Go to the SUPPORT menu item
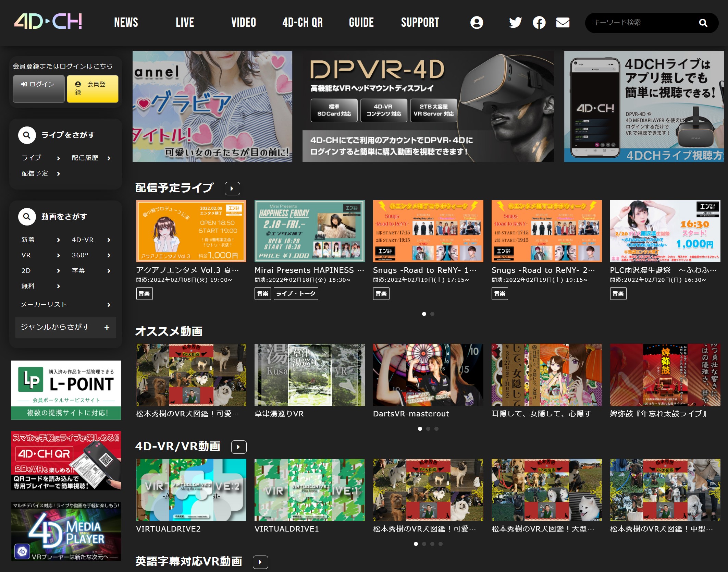Image resolution: width=728 pixels, height=572 pixels. (420, 23)
